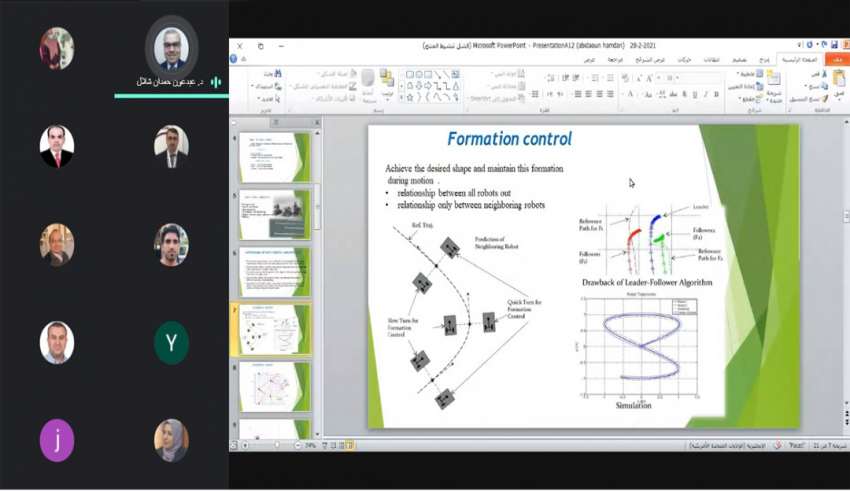850x491 pixels.
Task: Select the purple participant avatar labeled j
Action: [x=57, y=441]
